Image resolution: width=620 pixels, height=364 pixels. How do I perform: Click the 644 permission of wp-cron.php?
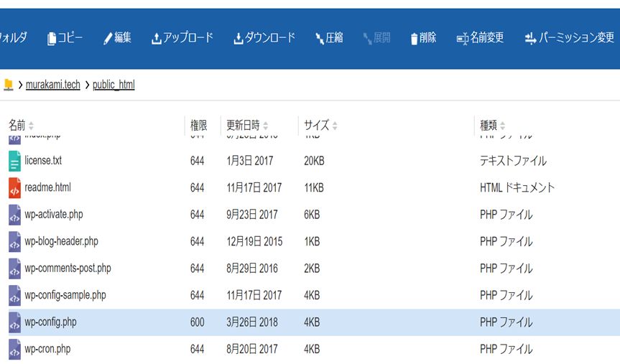198,349
